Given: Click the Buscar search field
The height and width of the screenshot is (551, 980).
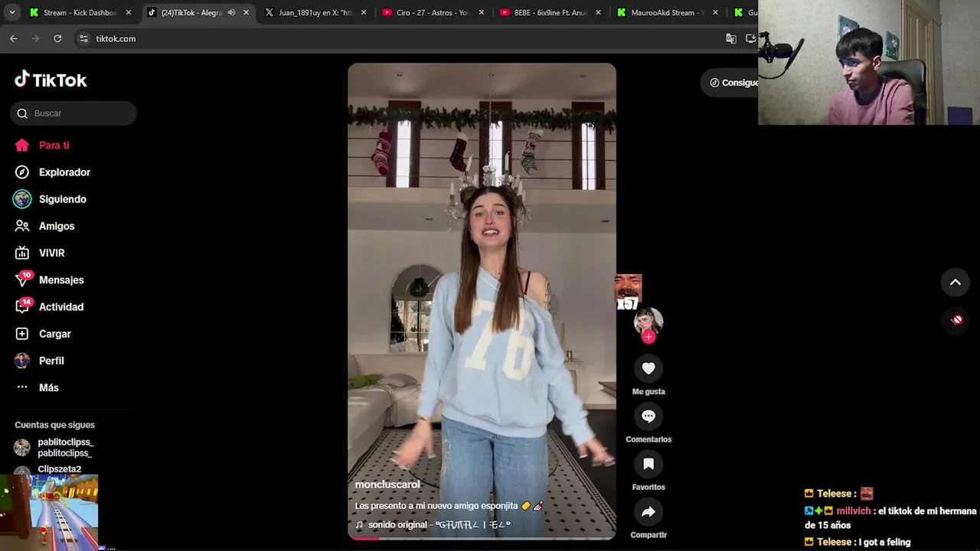Looking at the screenshot, I should point(73,113).
